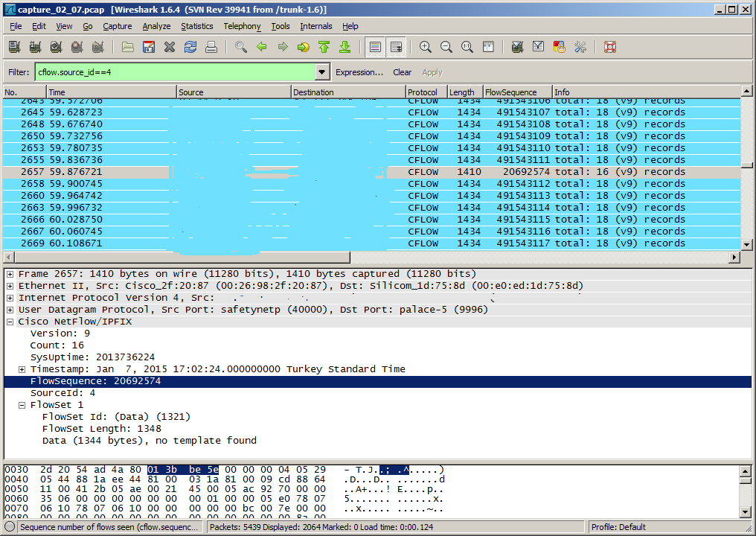Open the Statistics menu
756x536 pixels.
[196, 26]
